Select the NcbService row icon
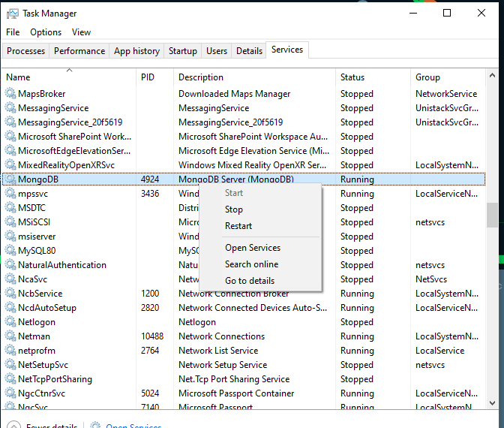Screen dimensions: 504x428 pos(10,294)
